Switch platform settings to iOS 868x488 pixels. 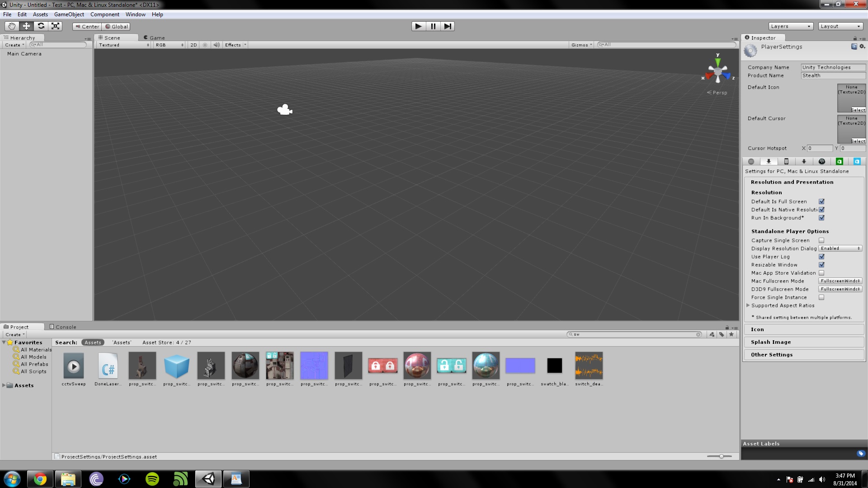(x=786, y=161)
